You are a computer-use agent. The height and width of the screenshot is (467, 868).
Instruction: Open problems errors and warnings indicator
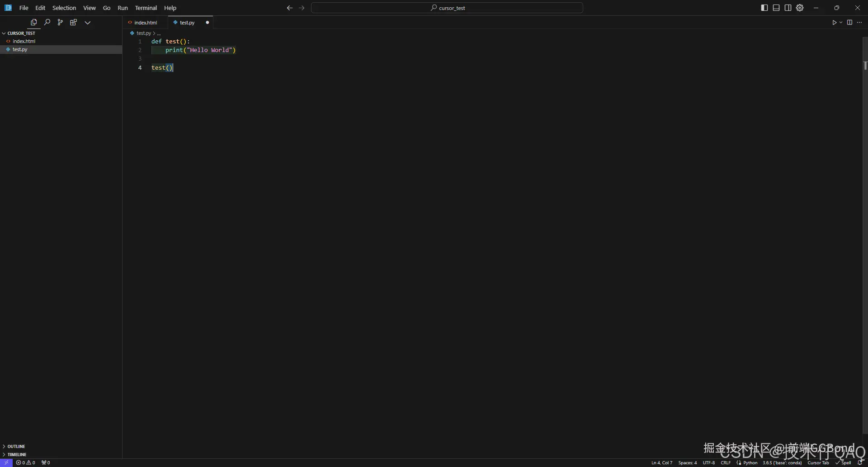(x=25, y=462)
